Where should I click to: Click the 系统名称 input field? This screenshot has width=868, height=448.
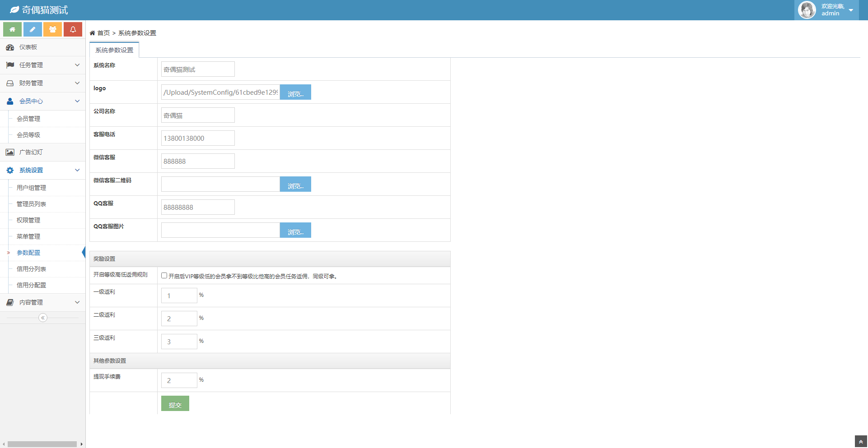[198, 69]
